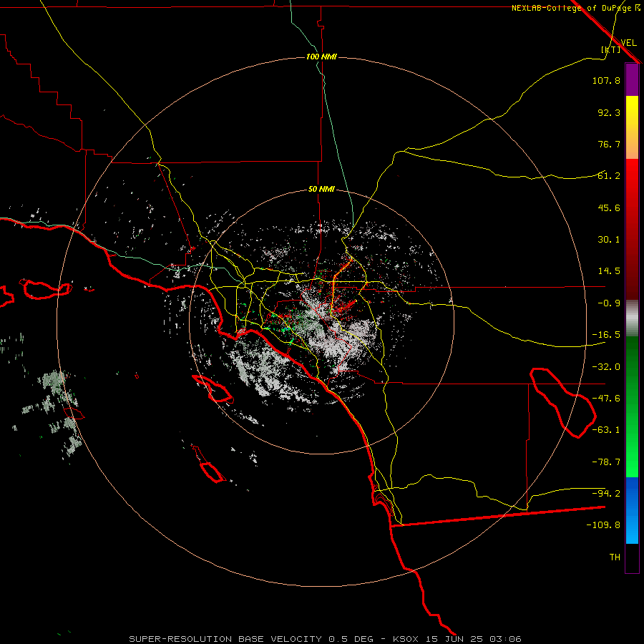Click the 50 NMI range ring label
644x644 pixels.
321,189
